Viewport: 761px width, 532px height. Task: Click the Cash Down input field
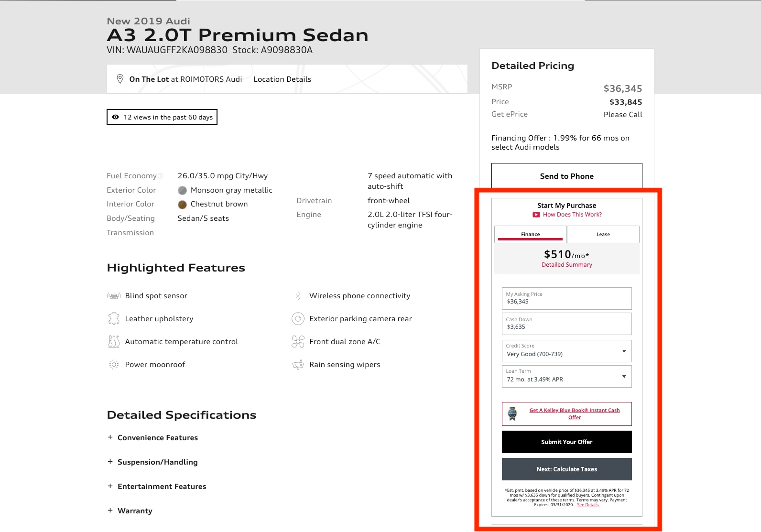(567, 324)
